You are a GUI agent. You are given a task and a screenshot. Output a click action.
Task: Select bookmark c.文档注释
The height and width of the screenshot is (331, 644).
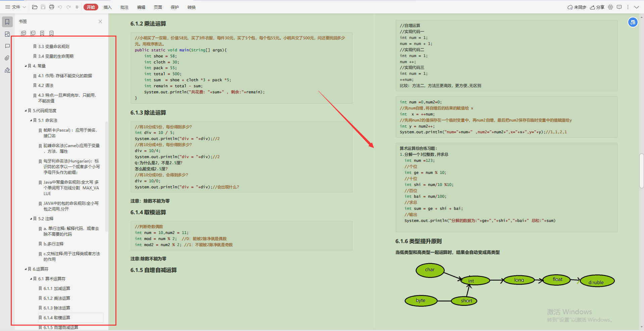click(x=71, y=256)
